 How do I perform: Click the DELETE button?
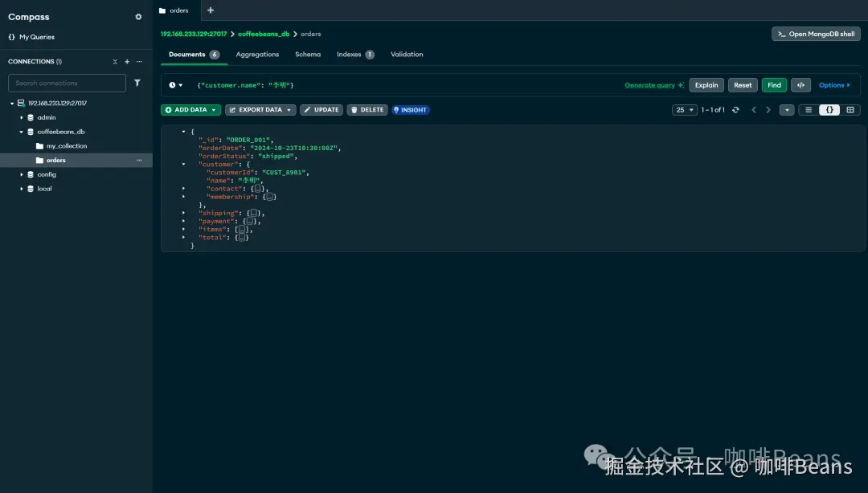point(367,110)
